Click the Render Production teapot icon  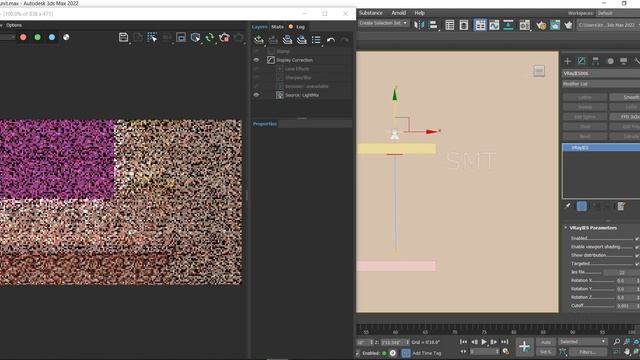coord(569,25)
